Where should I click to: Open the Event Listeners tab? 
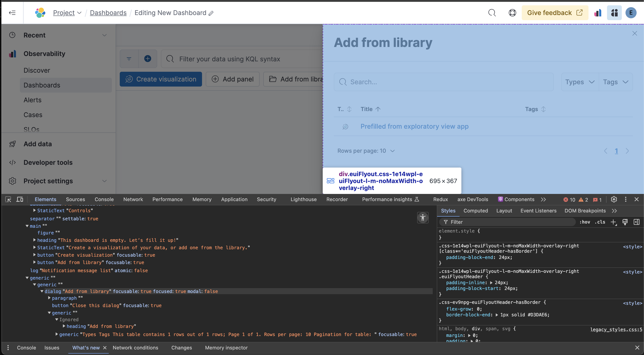538,211
